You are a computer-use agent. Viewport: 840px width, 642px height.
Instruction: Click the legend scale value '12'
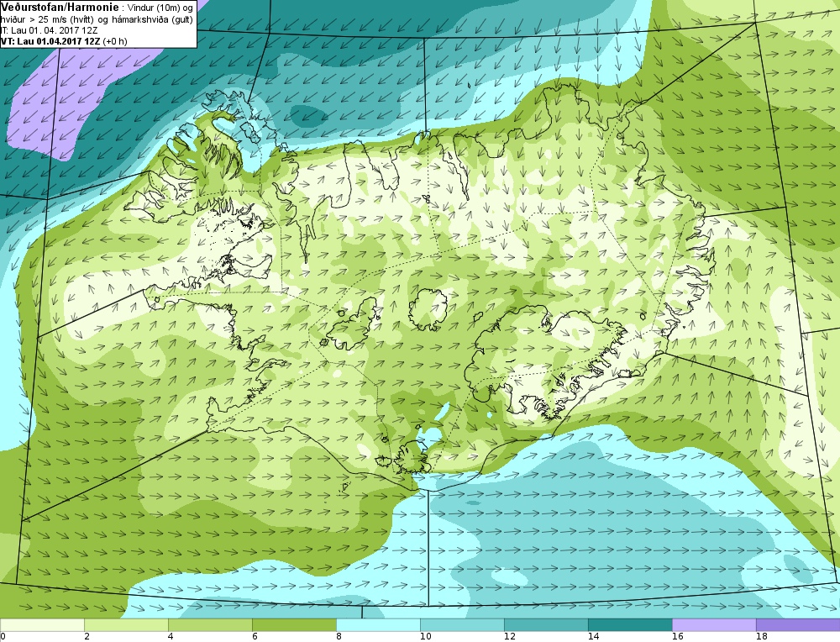[x=510, y=637]
